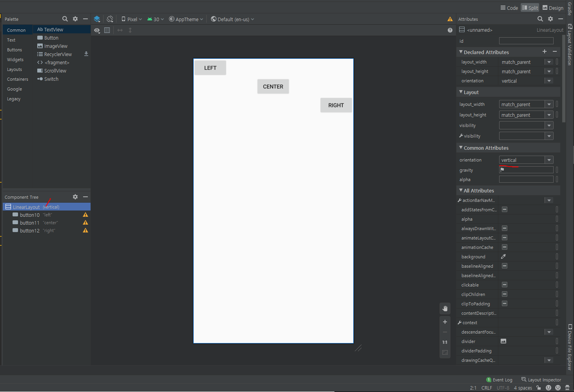The image size is (574, 392).
Task: Download RecyclerView dependency icon
Action: pos(86,54)
